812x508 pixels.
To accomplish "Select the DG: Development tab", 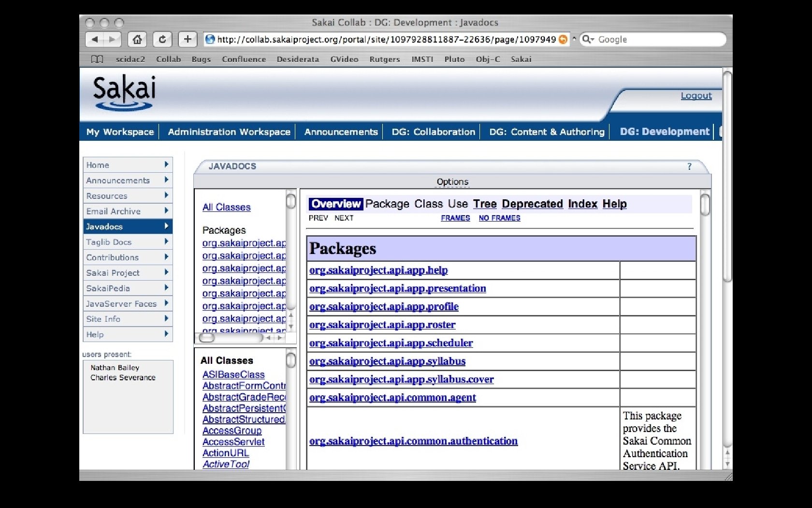I will click(665, 132).
